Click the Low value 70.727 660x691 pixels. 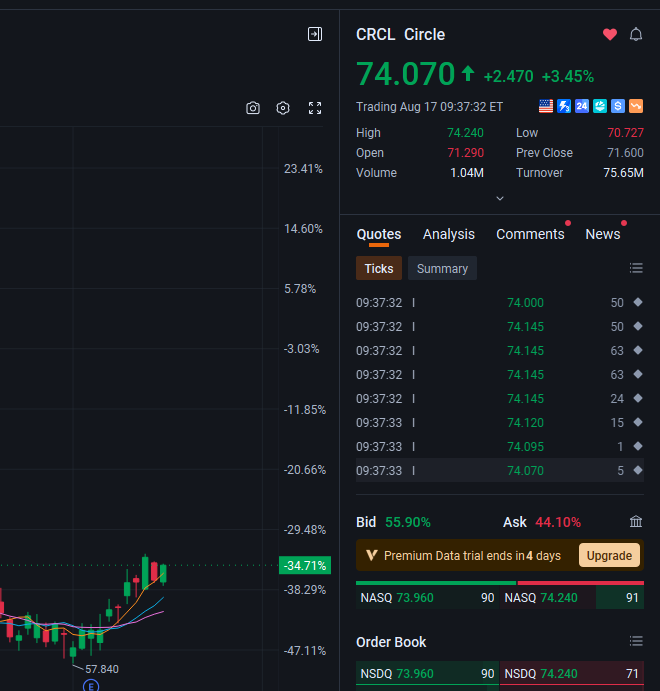click(625, 133)
